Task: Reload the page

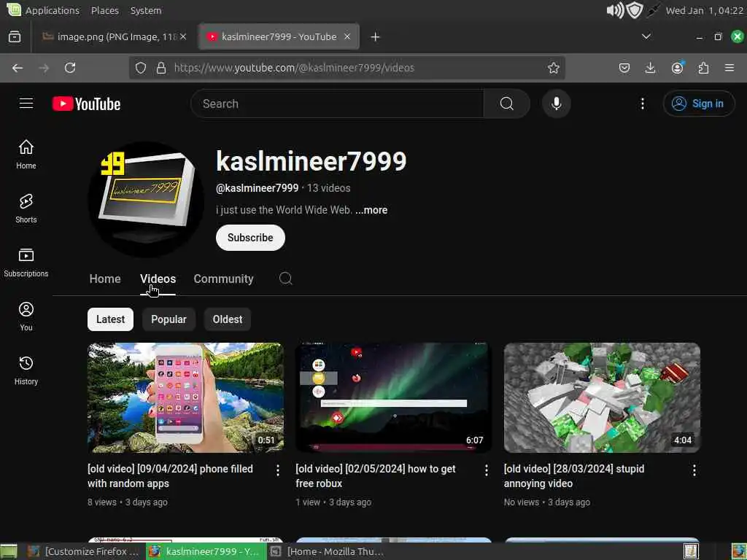Action: tap(70, 68)
